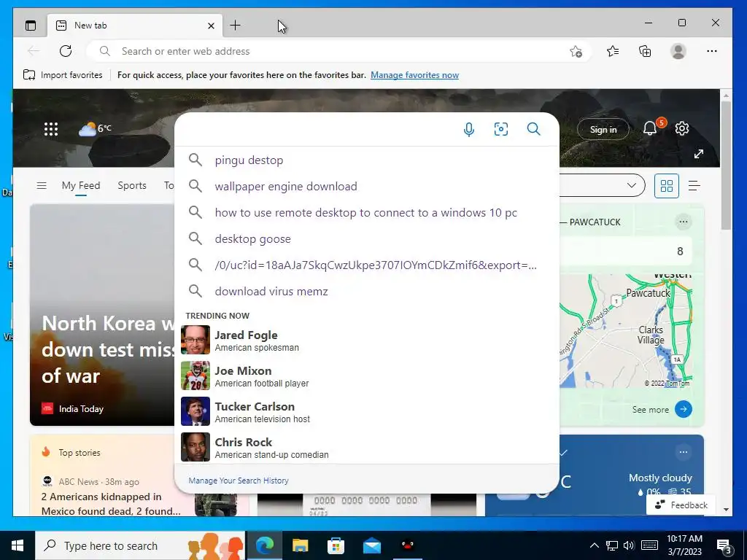Open the browser profile avatar

[678, 51]
